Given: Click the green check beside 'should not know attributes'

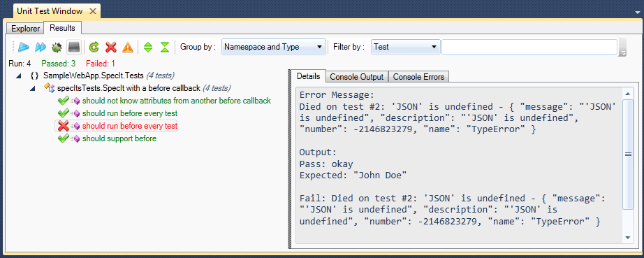Looking at the screenshot, I should pos(63,101).
